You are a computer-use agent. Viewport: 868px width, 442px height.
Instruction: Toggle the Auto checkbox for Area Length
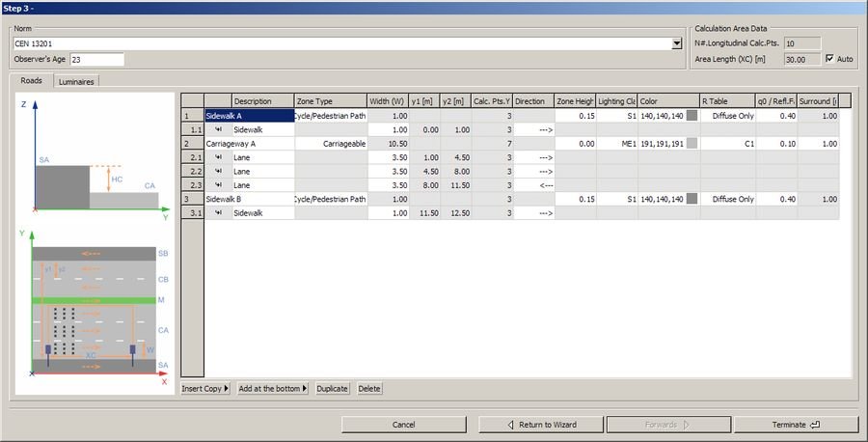click(829, 58)
